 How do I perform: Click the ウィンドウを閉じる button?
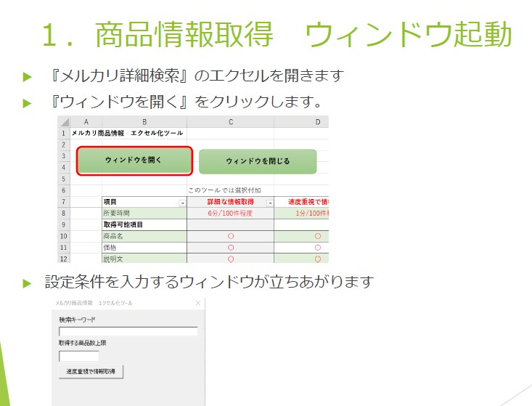tap(258, 161)
